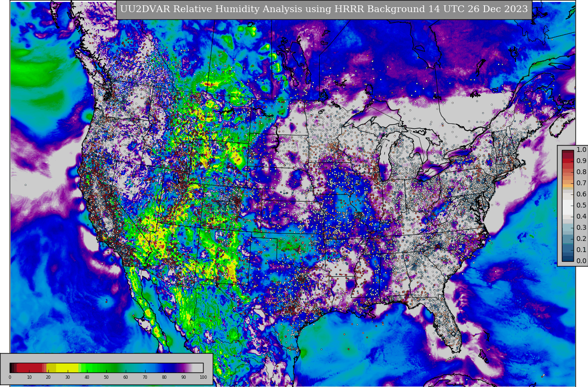Click the '10' tick label on humidity colorbar

point(29,377)
